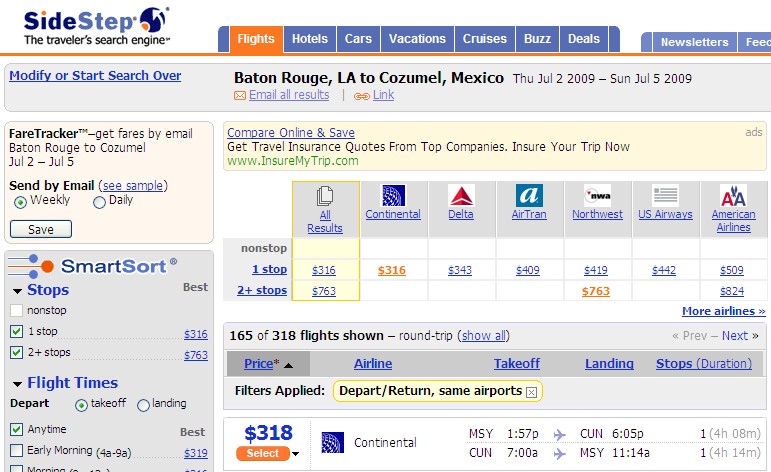Viewport: 771px width, 472px height.
Task: Click $319 Early Morning price link
Action: (196, 453)
